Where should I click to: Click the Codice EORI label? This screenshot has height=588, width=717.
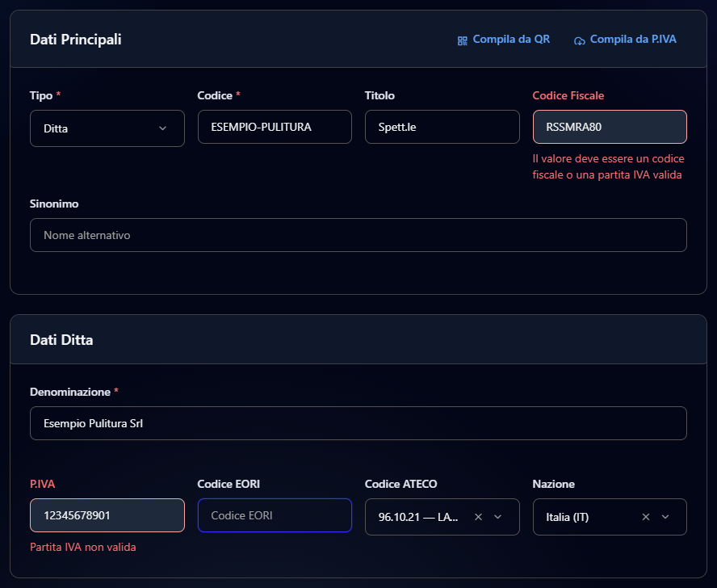point(229,484)
